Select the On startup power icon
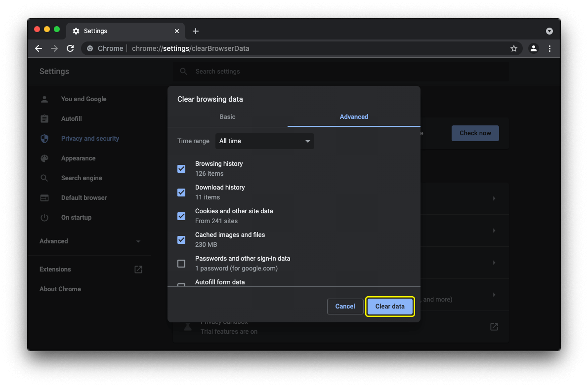The height and width of the screenshot is (387, 588). [44, 217]
